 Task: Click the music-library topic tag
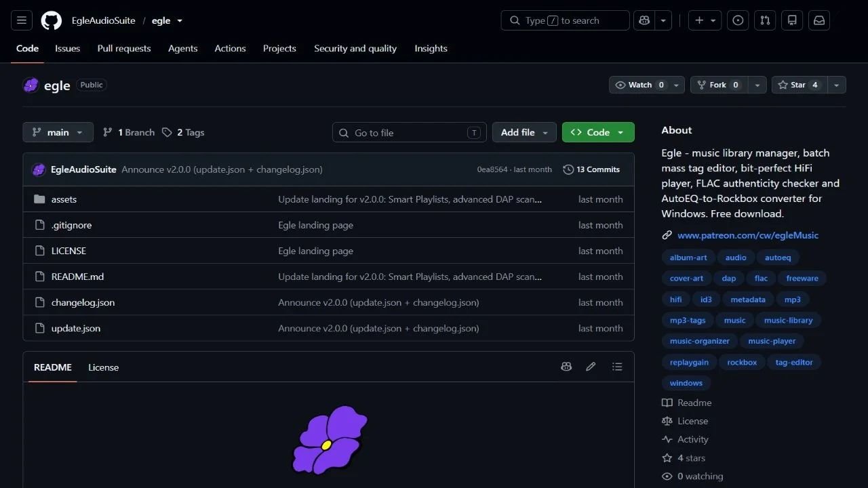(788, 320)
